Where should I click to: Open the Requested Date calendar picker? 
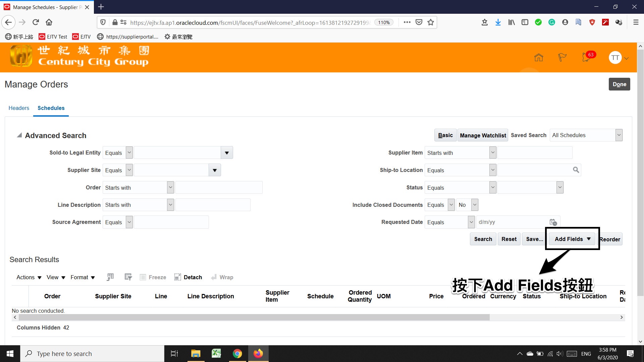click(553, 222)
